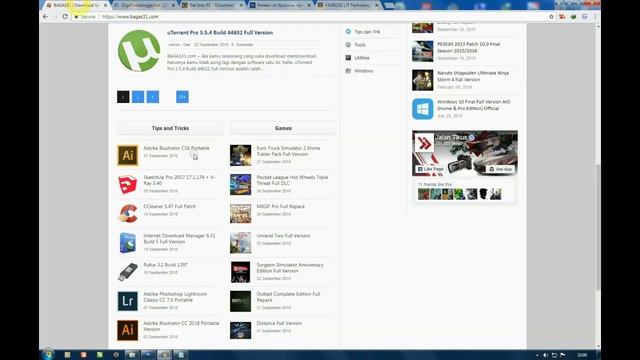
Task: Open uTorrent Pro 3.5.4 Build 44632 article title
Action: (220, 33)
